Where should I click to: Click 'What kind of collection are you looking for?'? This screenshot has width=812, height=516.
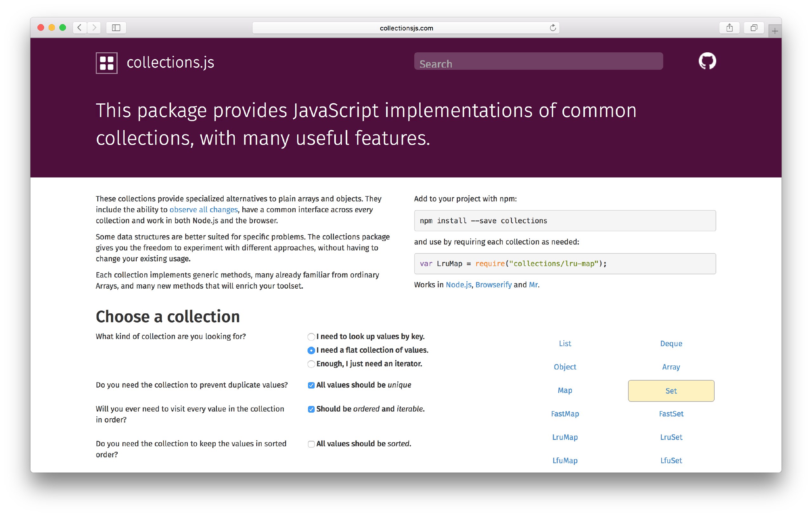[x=171, y=336]
